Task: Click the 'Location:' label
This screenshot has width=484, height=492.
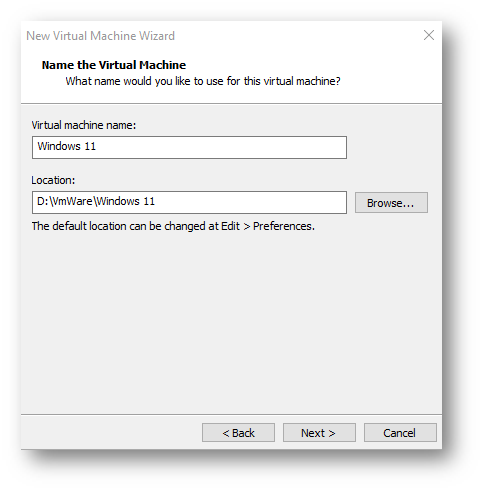Action: (53, 180)
